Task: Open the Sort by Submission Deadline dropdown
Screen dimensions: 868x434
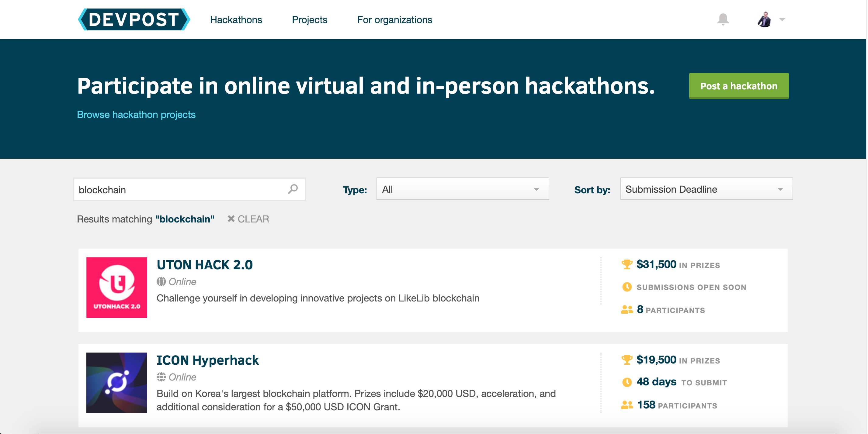Action: [706, 189]
